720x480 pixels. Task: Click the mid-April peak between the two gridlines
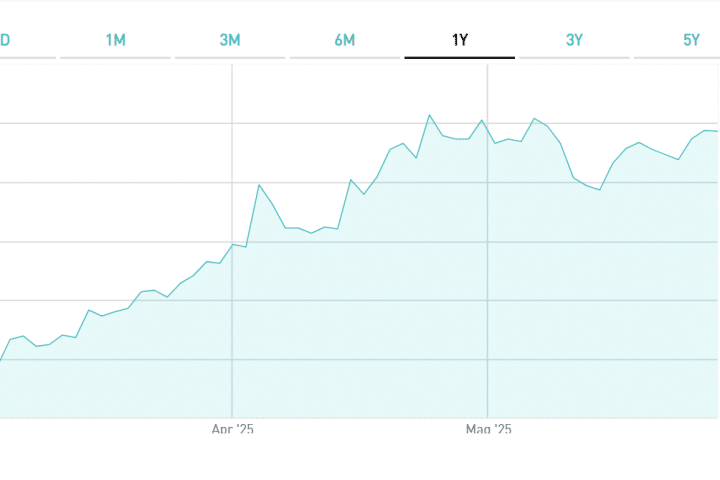pyautogui.click(x=351, y=180)
